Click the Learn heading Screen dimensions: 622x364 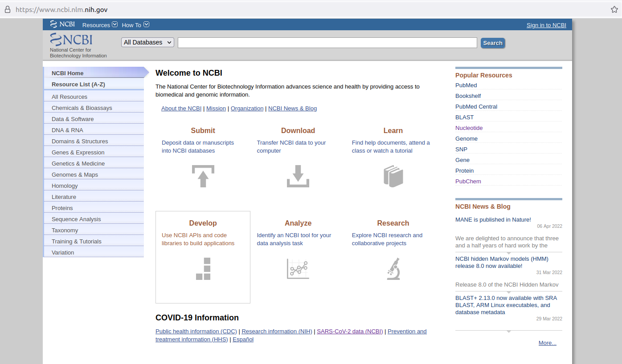coord(393,130)
